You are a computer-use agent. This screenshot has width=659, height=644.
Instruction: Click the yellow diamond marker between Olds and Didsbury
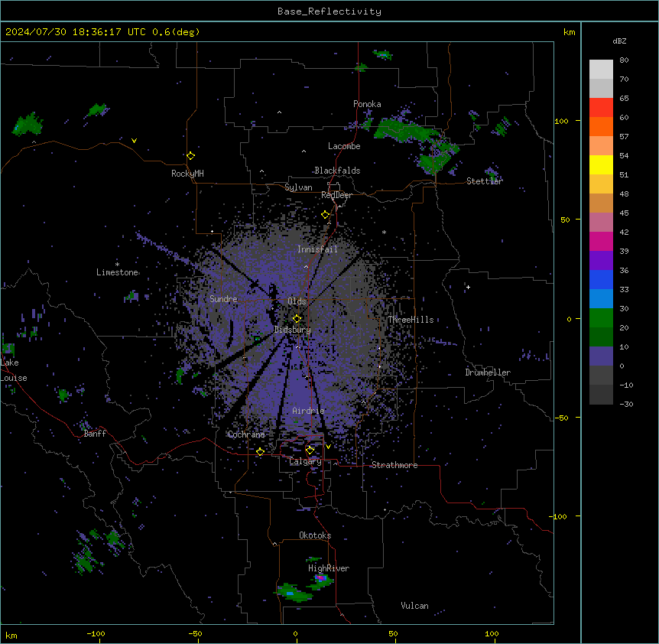297,318
